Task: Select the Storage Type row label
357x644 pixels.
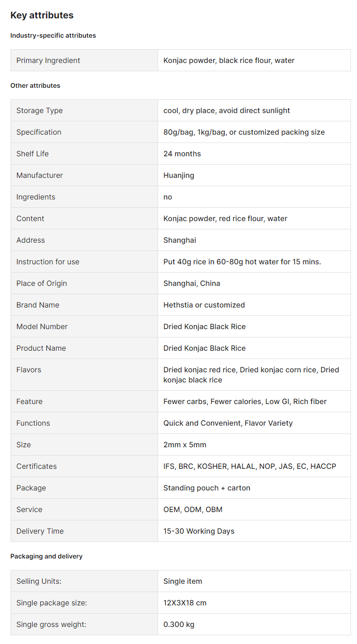Action: point(40,110)
